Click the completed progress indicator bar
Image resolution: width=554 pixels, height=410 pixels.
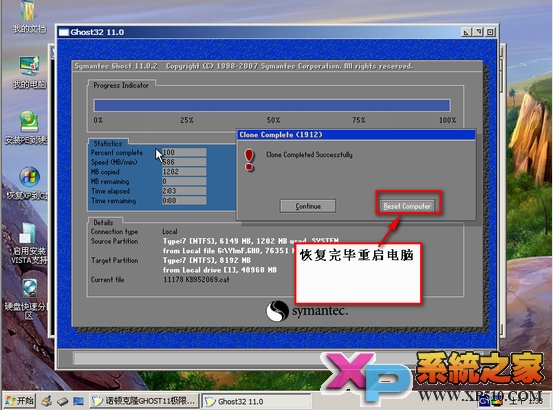coord(272,105)
